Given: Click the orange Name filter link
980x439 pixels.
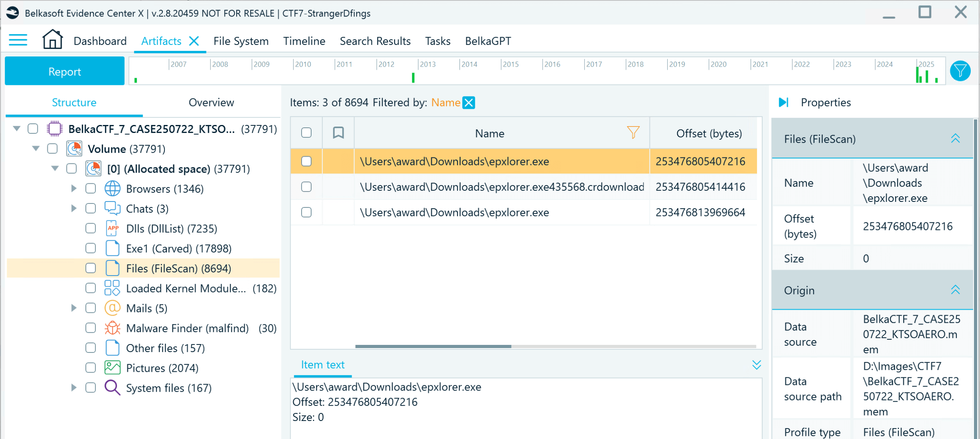Looking at the screenshot, I should pyautogui.click(x=445, y=103).
